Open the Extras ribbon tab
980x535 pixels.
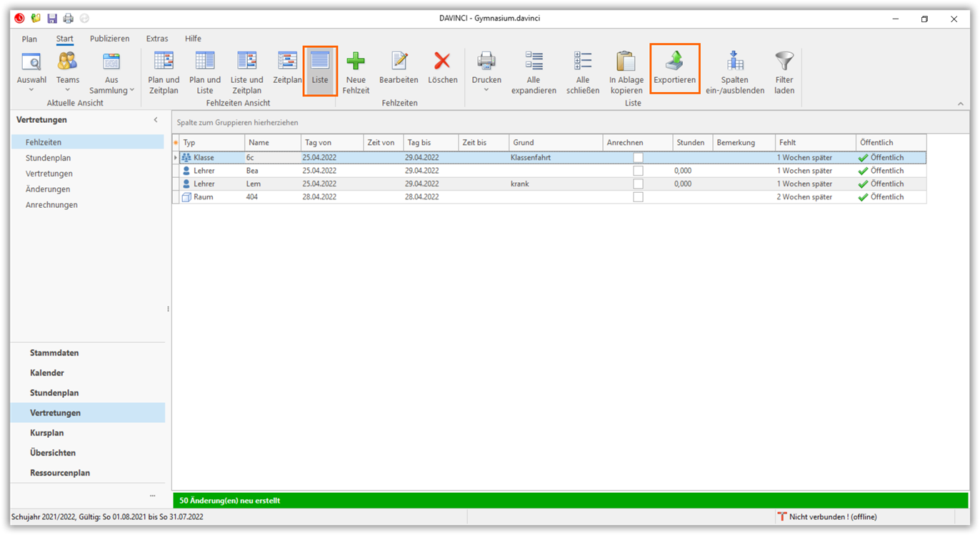[157, 39]
